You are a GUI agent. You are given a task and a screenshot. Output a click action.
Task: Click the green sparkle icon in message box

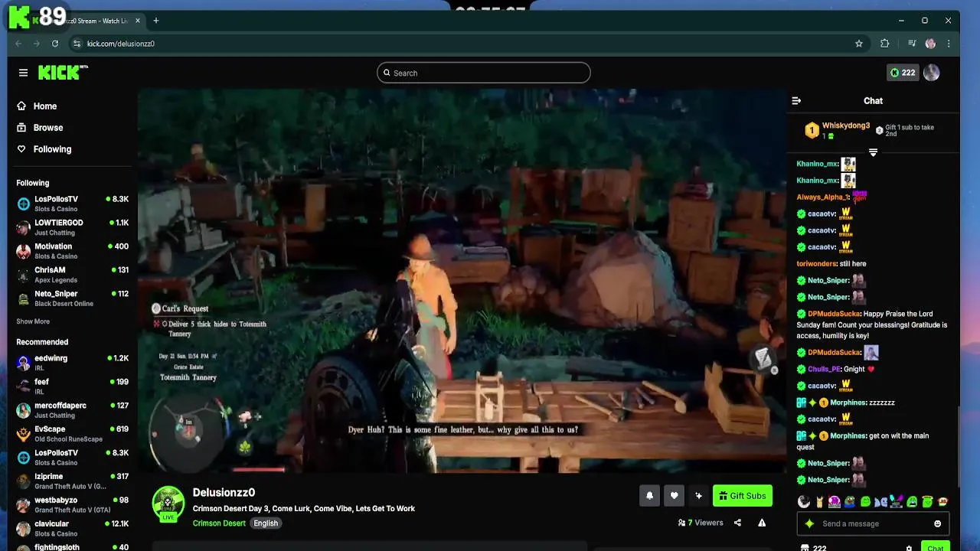(x=809, y=523)
